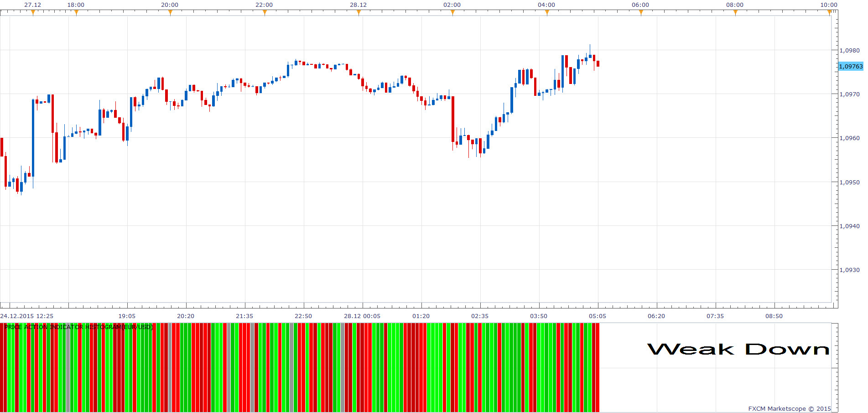
Task: Click the 1,0940 price axis label
Action: [849, 226]
